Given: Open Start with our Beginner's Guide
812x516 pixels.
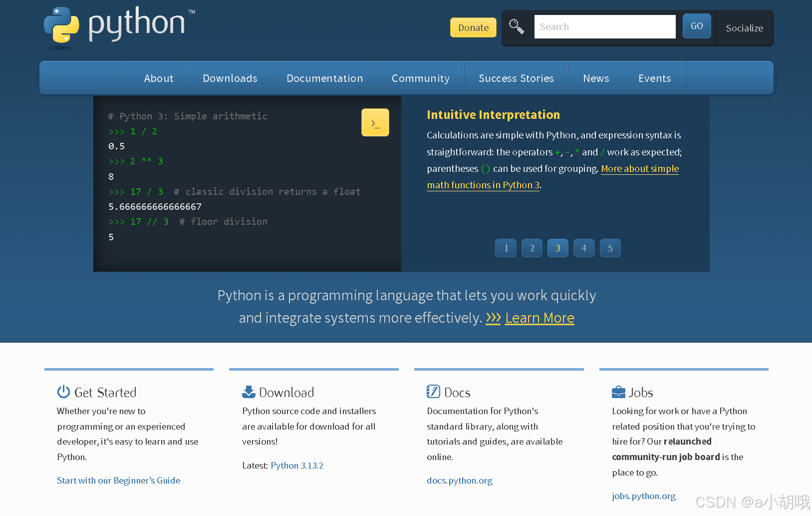Looking at the screenshot, I should click(x=119, y=481).
